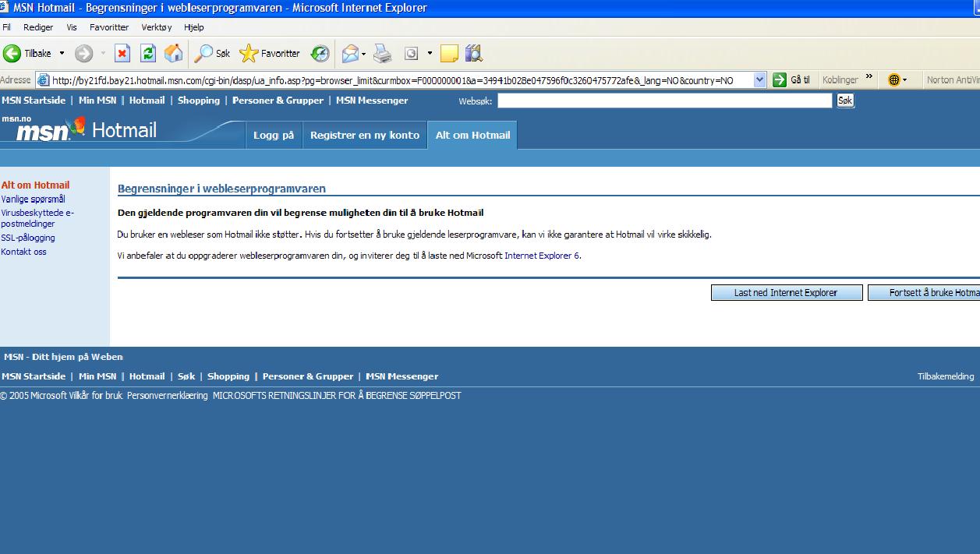The height and width of the screenshot is (554, 980).
Task: Click Søk in the footer navigation
Action: coord(186,376)
